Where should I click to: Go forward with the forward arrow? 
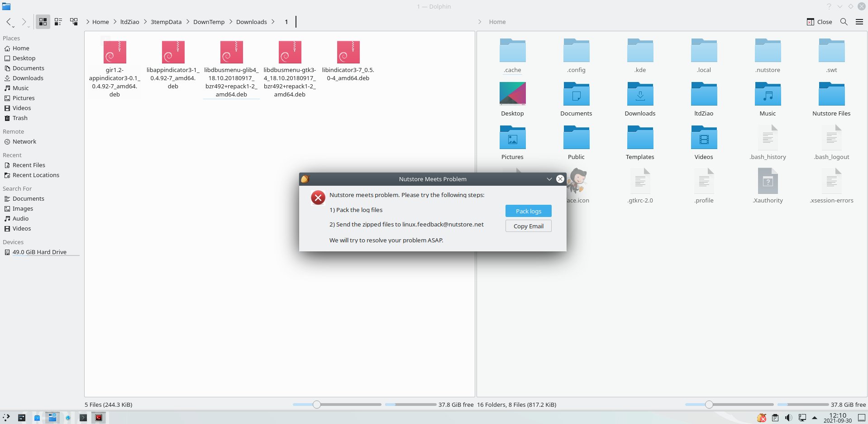[x=24, y=22]
